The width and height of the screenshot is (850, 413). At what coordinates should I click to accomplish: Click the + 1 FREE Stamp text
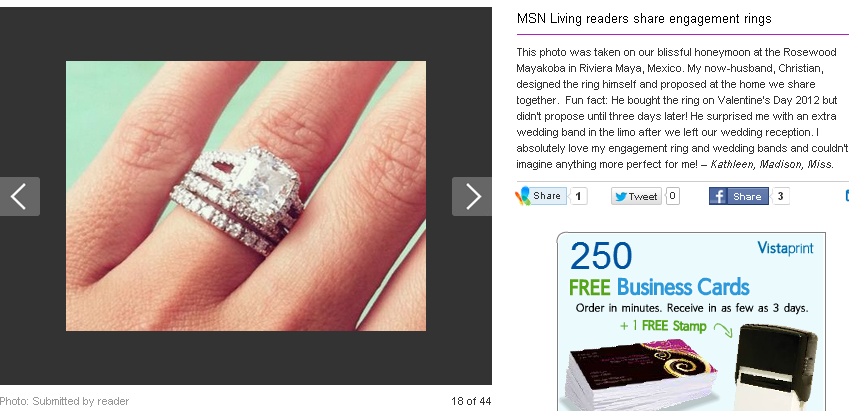[x=663, y=326]
